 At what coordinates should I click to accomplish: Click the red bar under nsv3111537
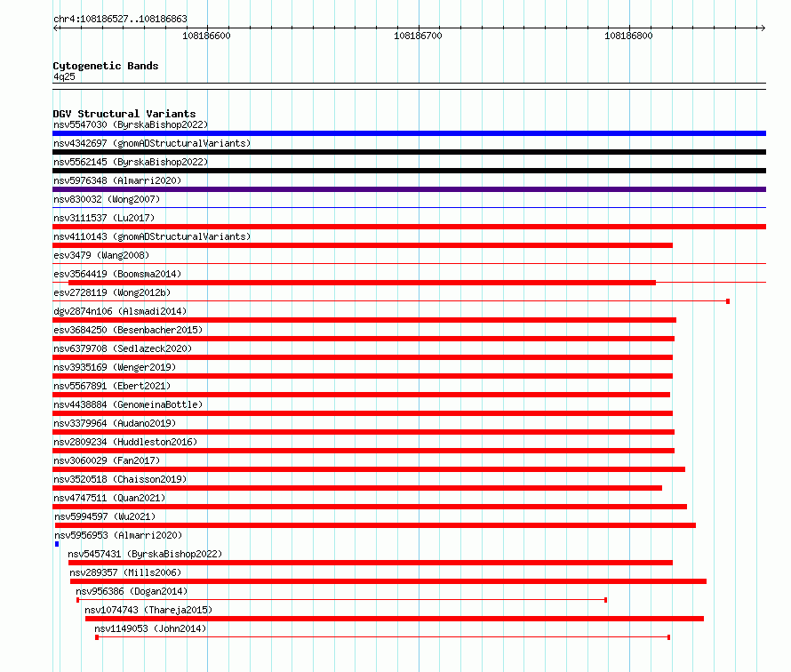[x=409, y=227]
